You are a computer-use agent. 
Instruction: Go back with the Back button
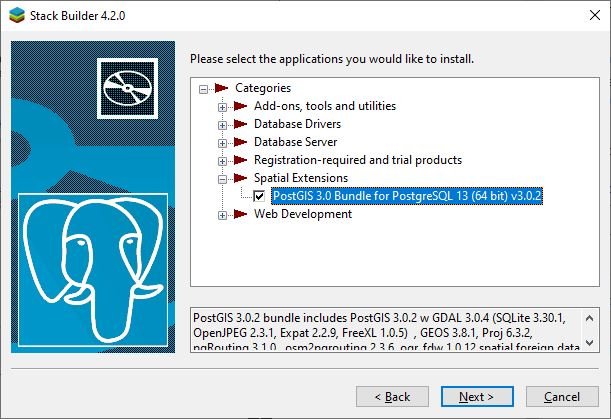(392, 397)
